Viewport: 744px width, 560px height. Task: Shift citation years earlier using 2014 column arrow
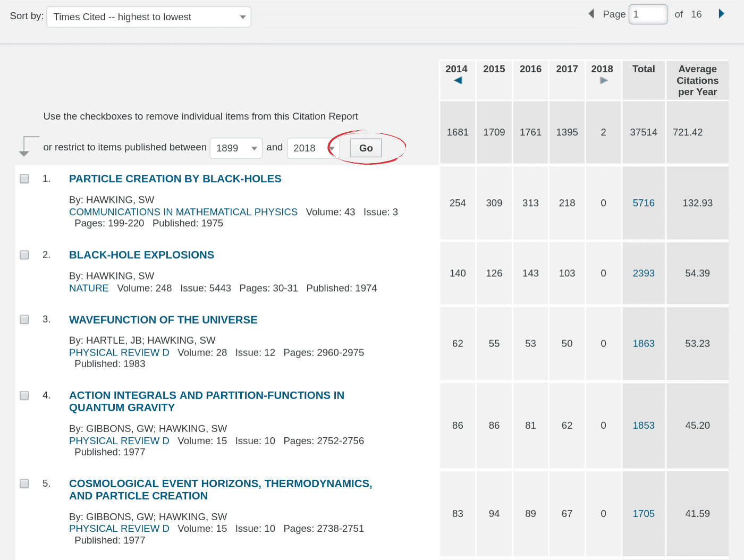(457, 80)
